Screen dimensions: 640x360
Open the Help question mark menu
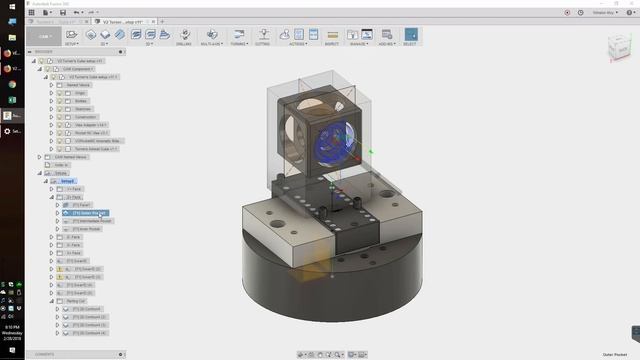point(630,13)
